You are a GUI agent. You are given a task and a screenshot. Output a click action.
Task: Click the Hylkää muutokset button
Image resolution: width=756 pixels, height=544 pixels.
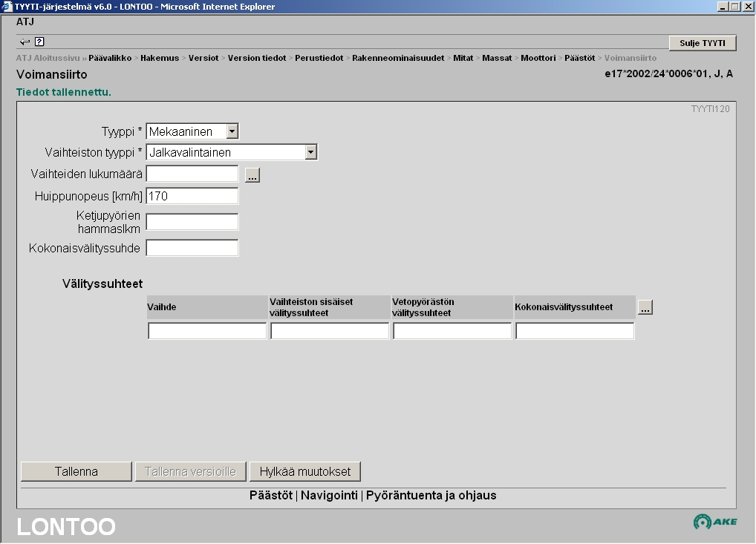coord(304,471)
